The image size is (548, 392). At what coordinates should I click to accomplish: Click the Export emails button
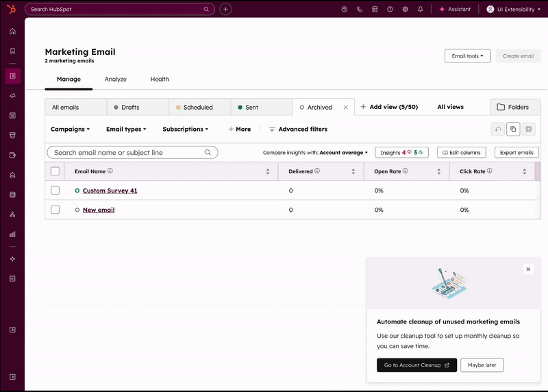[516, 152]
